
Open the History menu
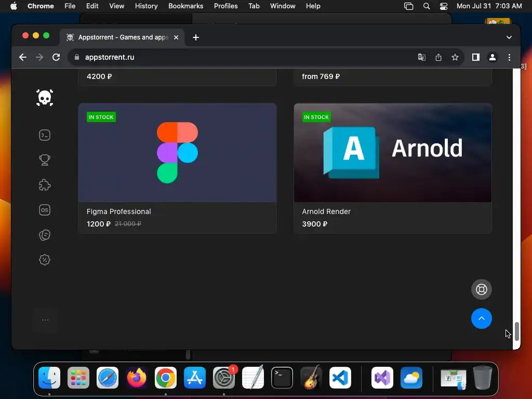point(146,6)
